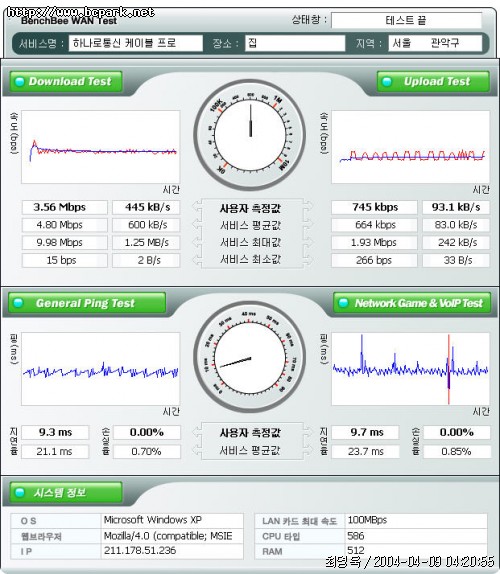Select the 745 kbps upload value
Image resolution: width=500 pixels, height=574 pixels.
click(x=374, y=207)
